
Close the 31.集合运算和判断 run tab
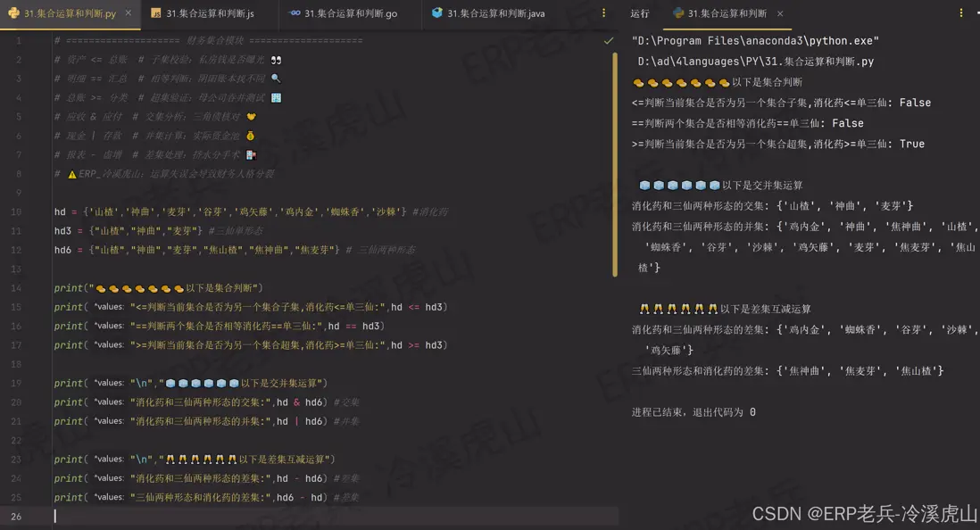click(x=780, y=13)
